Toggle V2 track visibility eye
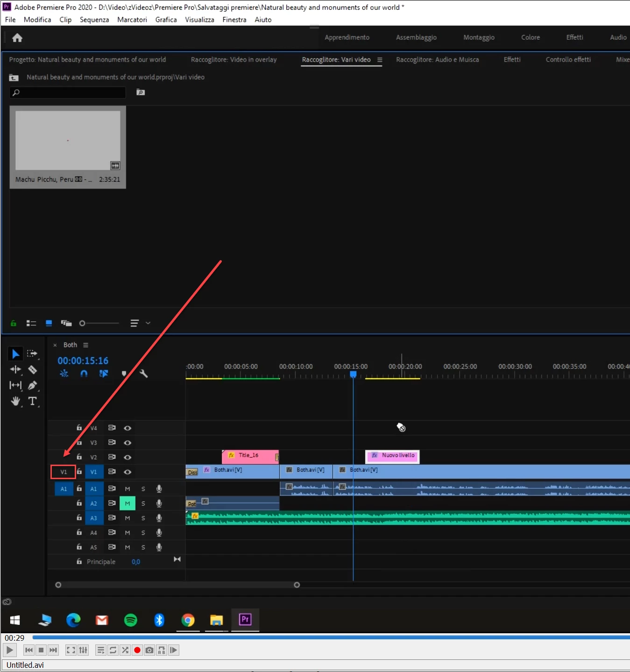 click(127, 457)
